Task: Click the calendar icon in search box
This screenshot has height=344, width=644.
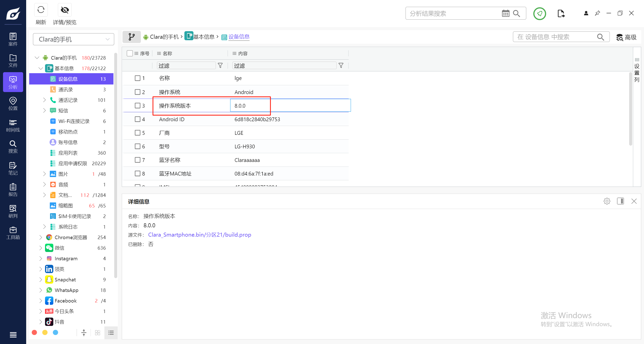Action: point(505,13)
